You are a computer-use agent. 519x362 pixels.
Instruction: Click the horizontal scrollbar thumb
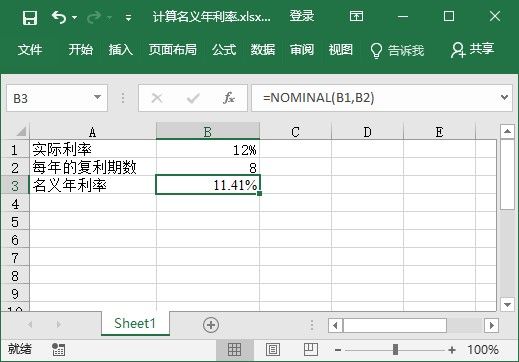(395, 325)
